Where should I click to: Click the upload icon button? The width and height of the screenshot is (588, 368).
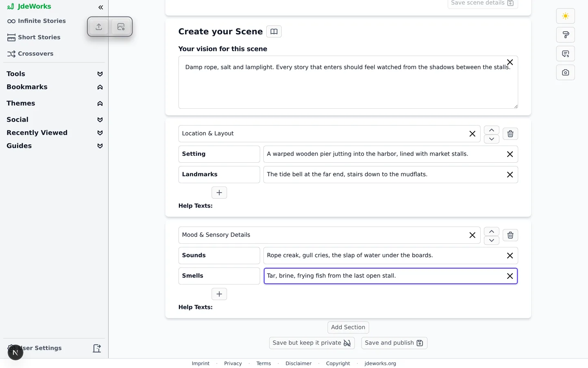tap(99, 27)
